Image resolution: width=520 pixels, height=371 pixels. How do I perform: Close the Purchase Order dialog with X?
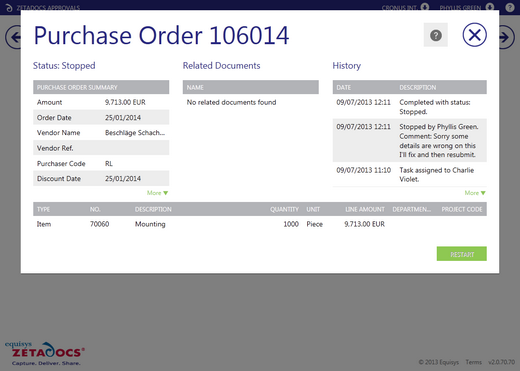(475, 35)
